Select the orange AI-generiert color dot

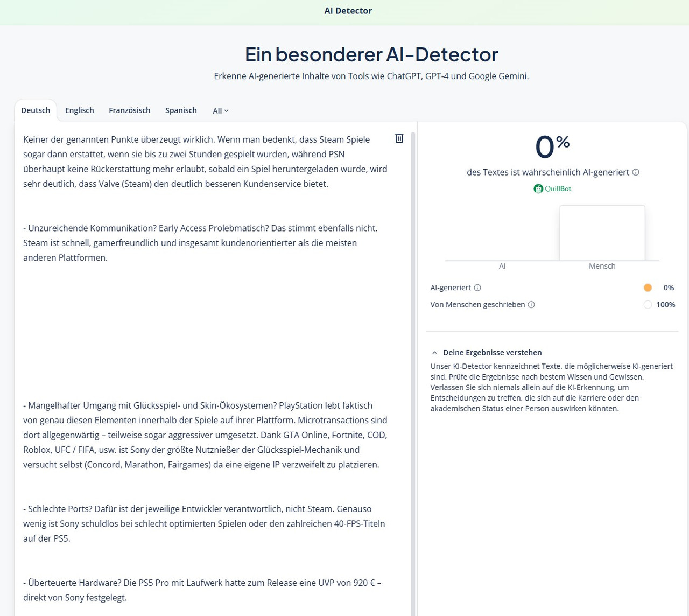tap(648, 288)
